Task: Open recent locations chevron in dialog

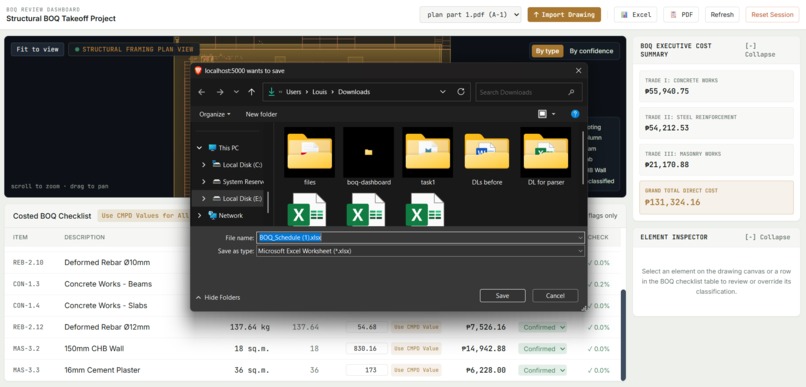Action: point(236,92)
